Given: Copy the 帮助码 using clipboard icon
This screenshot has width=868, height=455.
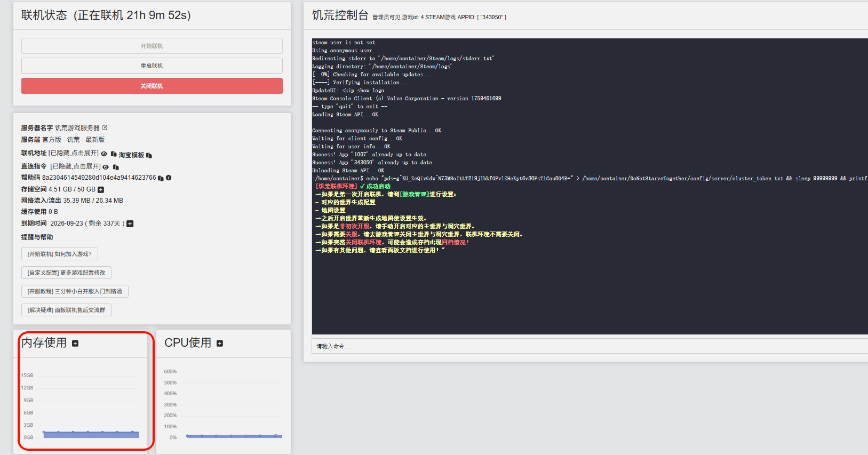Looking at the screenshot, I should pyautogui.click(x=161, y=178).
